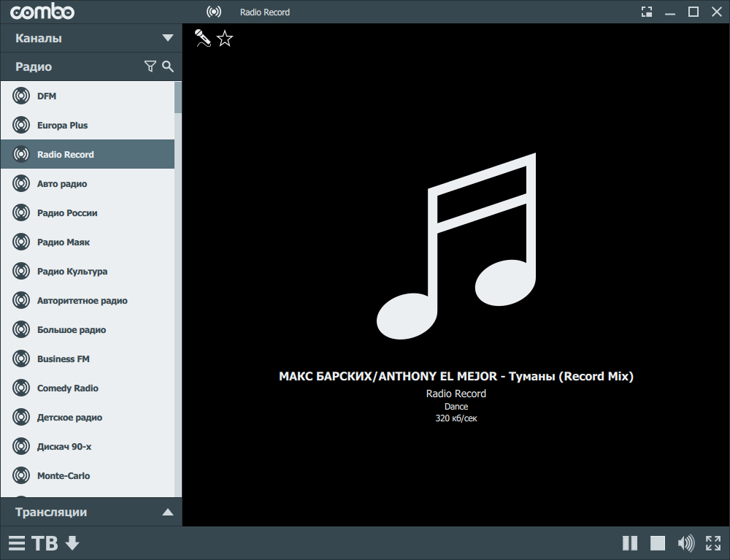Play Business FM station

coord(88,359)
